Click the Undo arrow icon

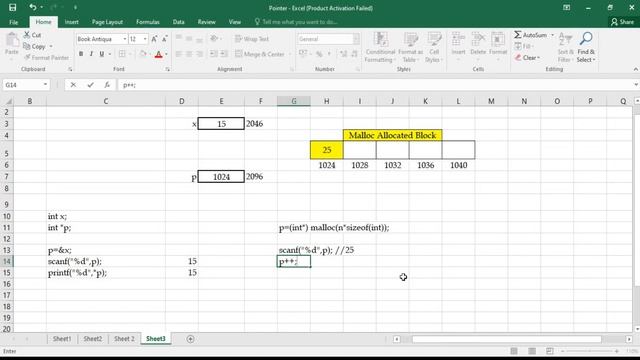click(33, 7)
